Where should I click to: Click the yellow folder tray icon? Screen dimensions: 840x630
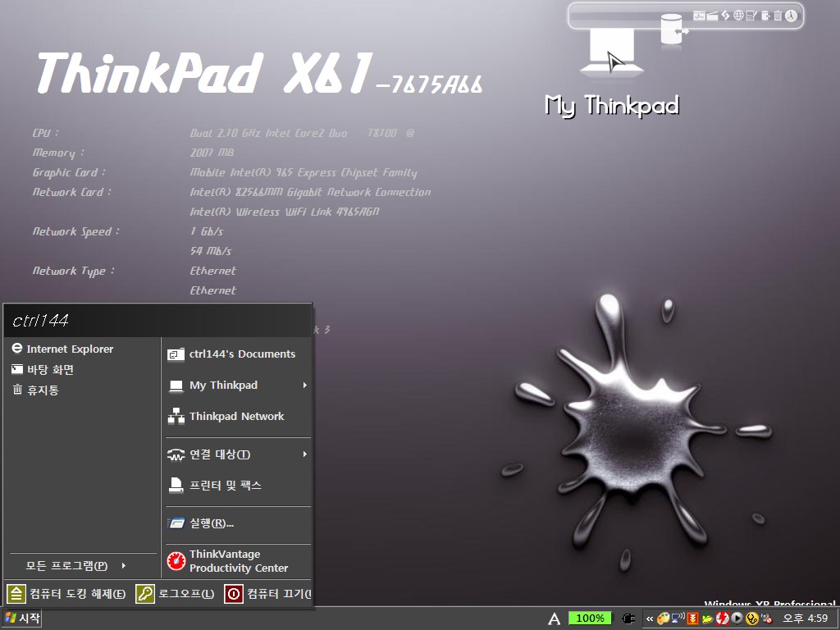(707, 619)
